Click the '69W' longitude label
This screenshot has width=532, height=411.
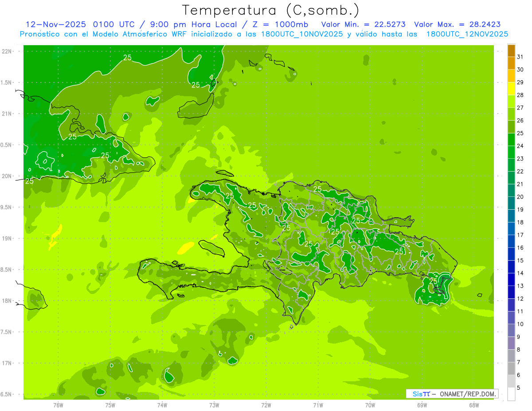422,405
